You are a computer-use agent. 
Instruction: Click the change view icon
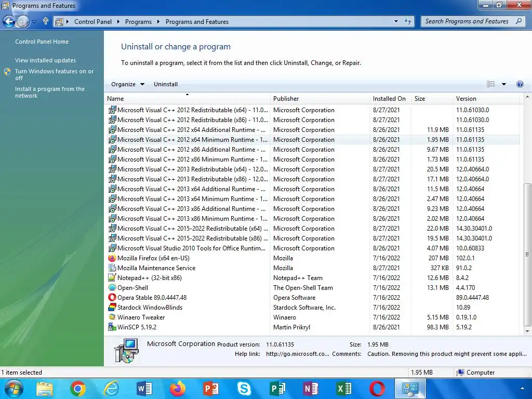coord(490,84)
